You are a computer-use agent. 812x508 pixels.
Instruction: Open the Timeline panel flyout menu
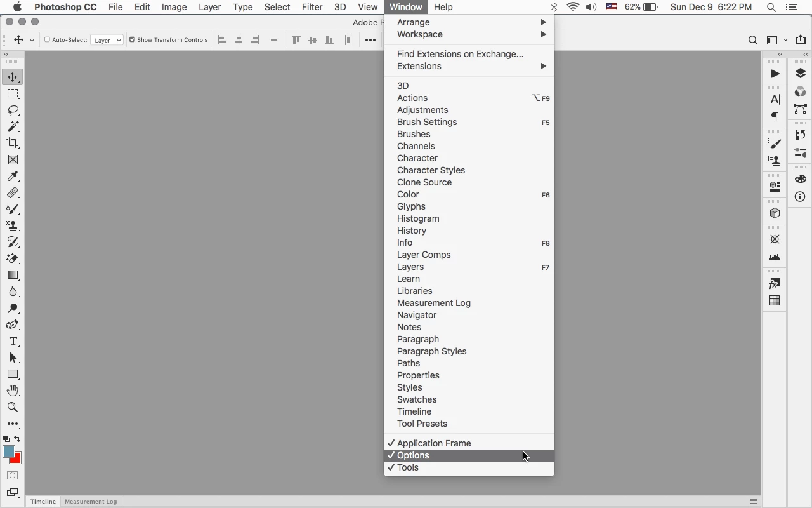(754, 502)
